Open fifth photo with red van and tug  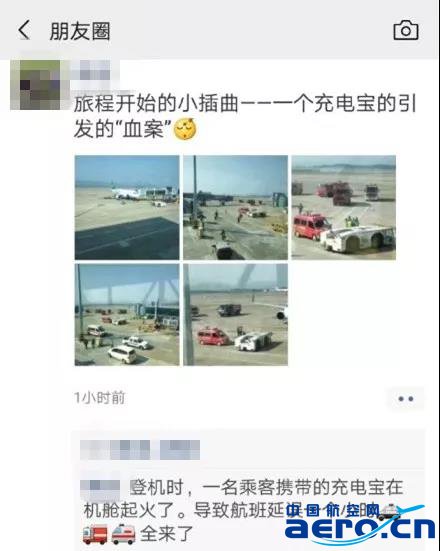click(235, 315)
